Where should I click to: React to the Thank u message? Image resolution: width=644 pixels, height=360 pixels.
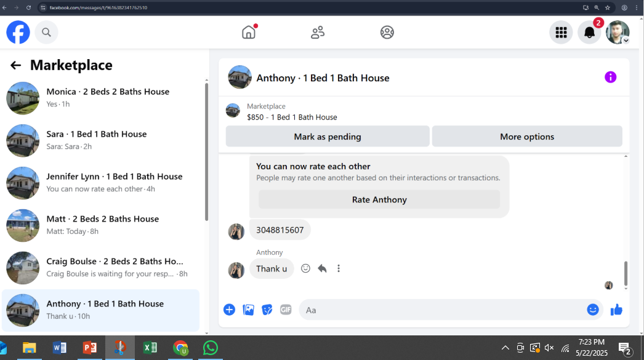point(305,268)
